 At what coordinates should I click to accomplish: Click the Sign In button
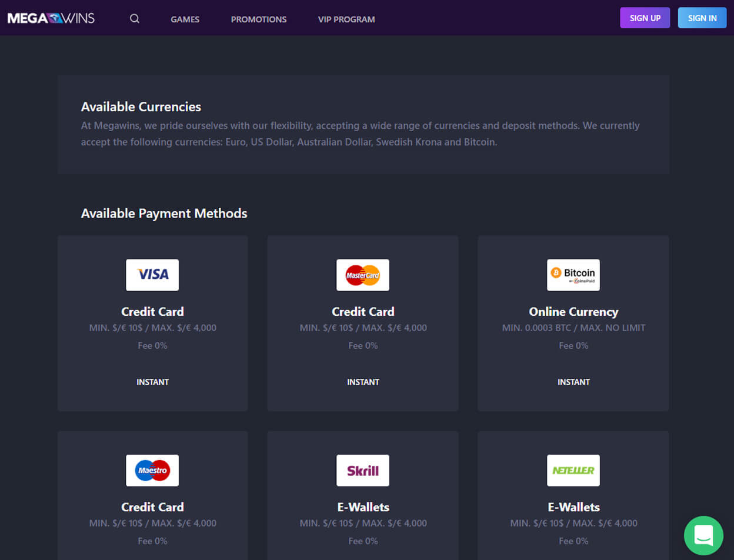click(702, 18)
